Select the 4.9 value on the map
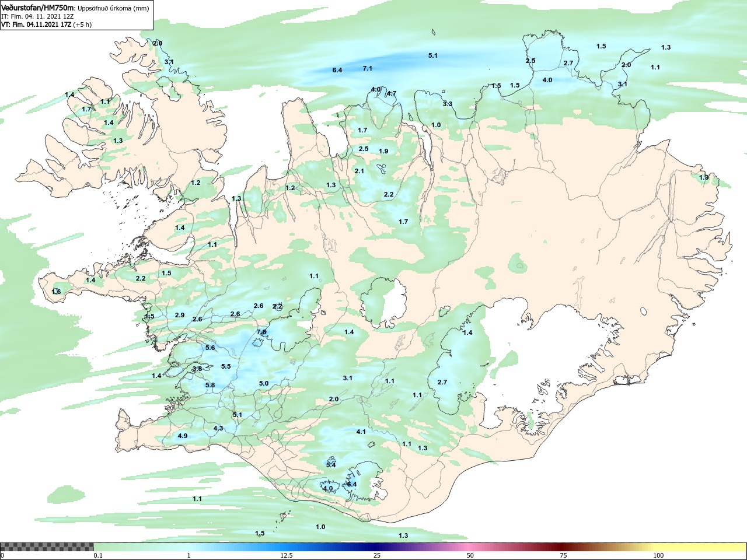Screen dimensions: 747x560 pyautogui.click(x=182, y=436)
